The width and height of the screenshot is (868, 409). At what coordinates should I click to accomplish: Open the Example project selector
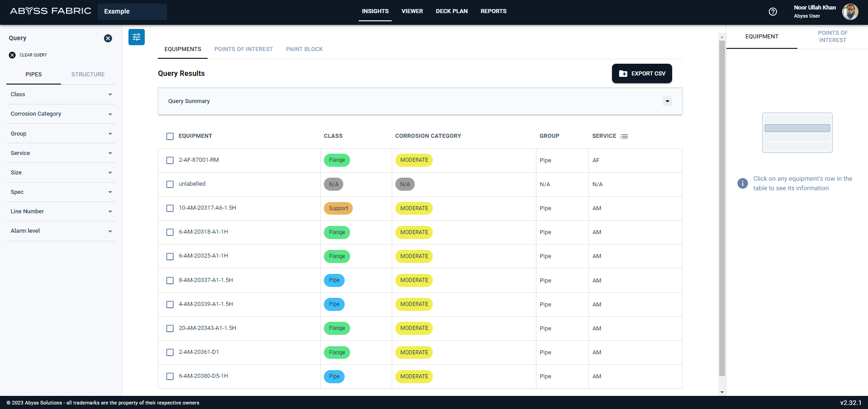[x=132, y=12]
